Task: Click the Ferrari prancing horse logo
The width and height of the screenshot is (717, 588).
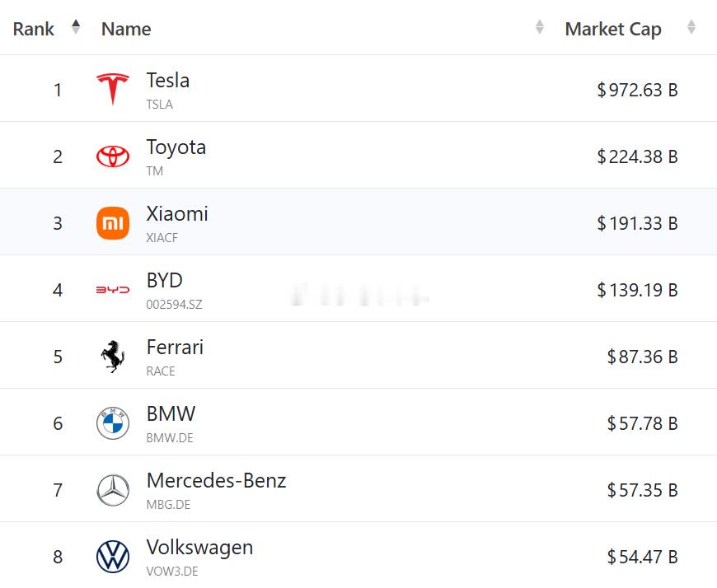Action: (113, 357)
